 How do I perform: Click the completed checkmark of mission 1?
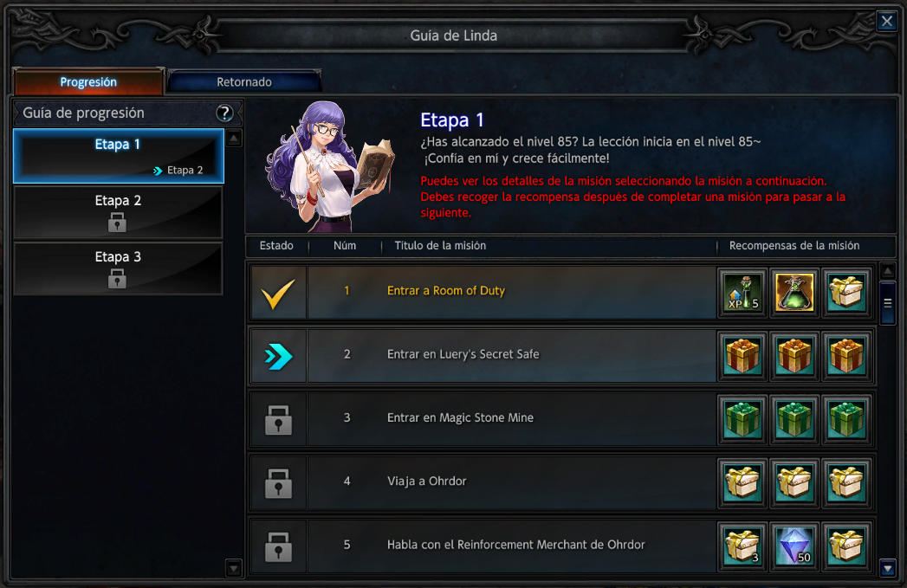coord(278,293)
